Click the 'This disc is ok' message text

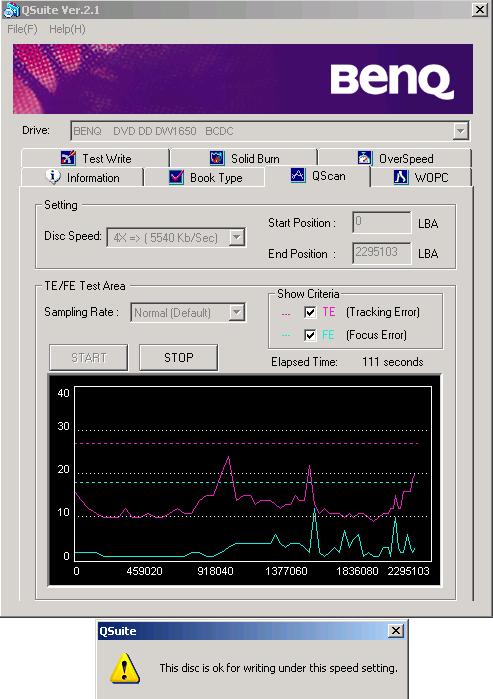click(x=278, y=668)
